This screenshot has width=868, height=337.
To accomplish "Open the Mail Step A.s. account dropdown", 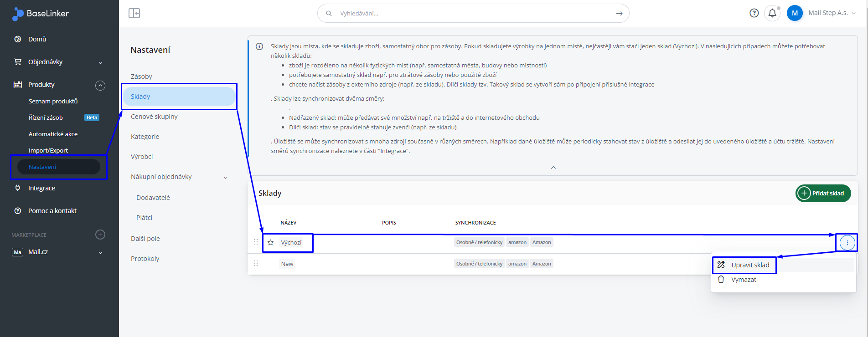I will coord(832,13).
